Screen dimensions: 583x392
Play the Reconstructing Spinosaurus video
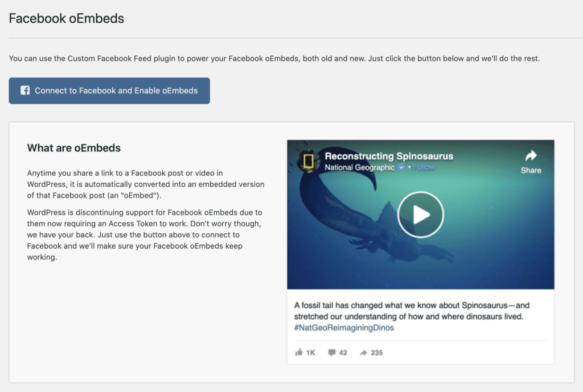pyautogui.click(x=420, y=214)
